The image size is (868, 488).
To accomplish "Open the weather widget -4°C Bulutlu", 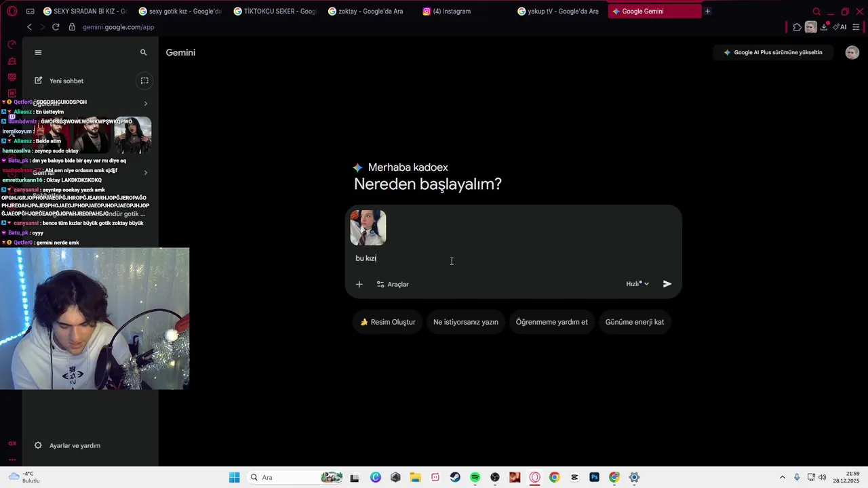I will [24, 477].
